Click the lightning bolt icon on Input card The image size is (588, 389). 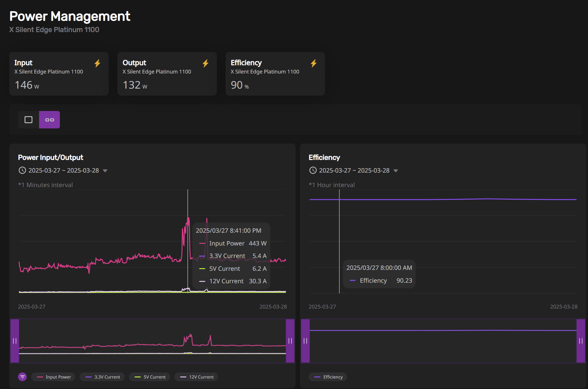97,63
